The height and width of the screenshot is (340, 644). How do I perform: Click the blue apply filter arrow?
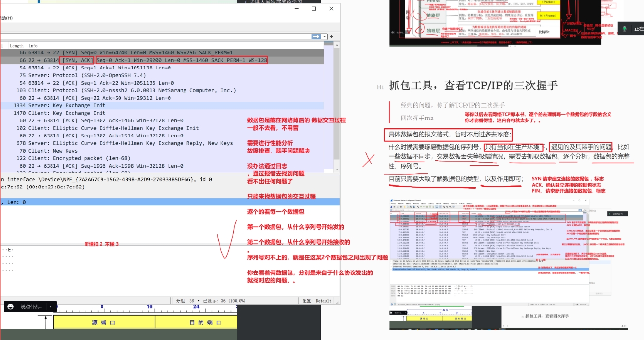click(316, 36)
